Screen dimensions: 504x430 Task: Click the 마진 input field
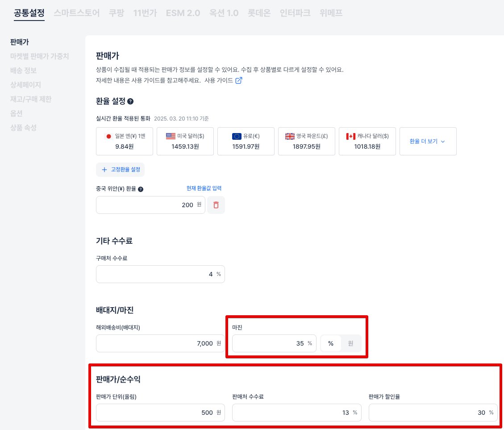pyautogui.click(x=274, y=343)
